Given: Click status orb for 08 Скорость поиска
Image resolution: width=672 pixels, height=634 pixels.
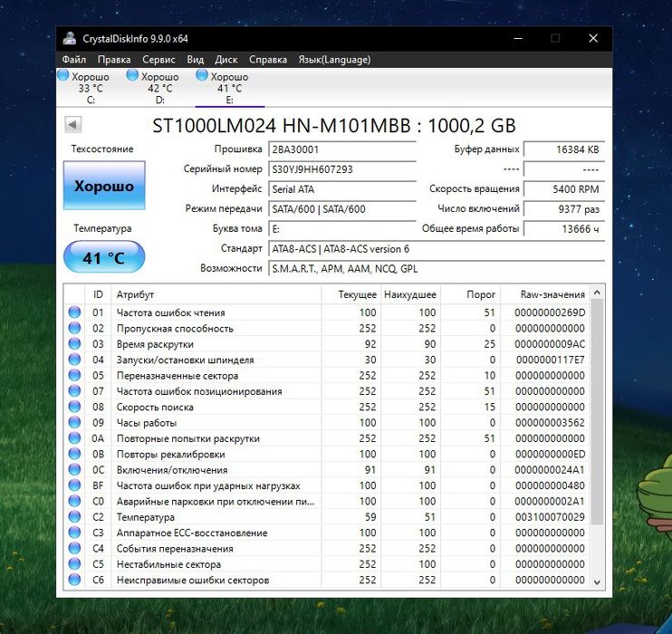Looking at the screenshot, I should (x=74, y=407).
